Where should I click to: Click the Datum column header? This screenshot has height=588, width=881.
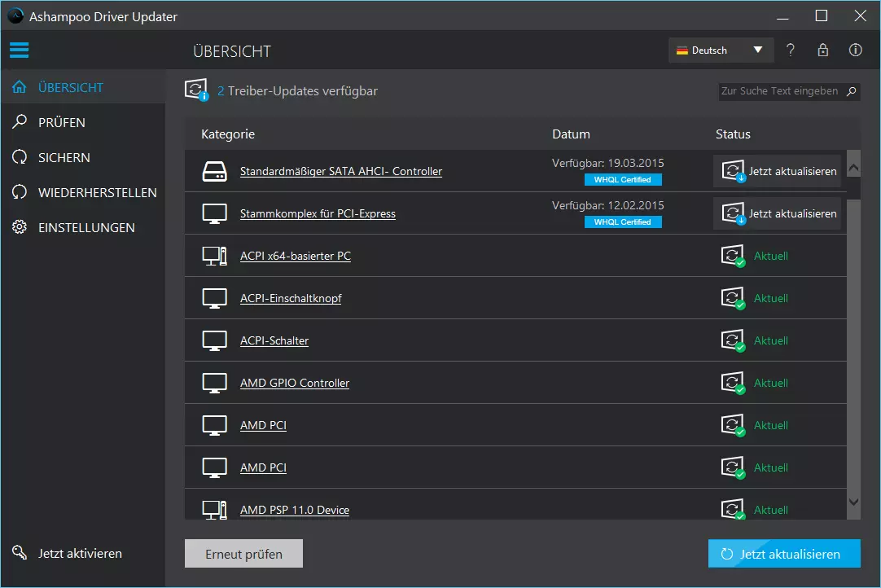pyautogui.click(x=571, y=134)
